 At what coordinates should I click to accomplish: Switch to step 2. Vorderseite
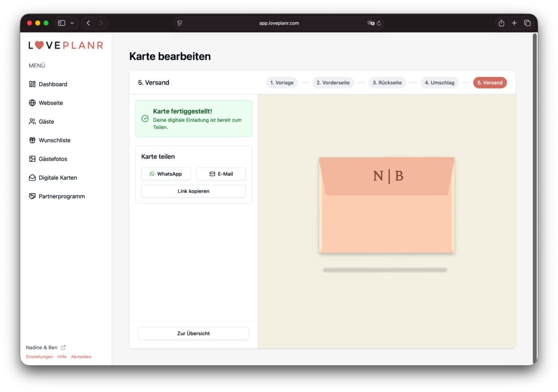tap(333, 83)
